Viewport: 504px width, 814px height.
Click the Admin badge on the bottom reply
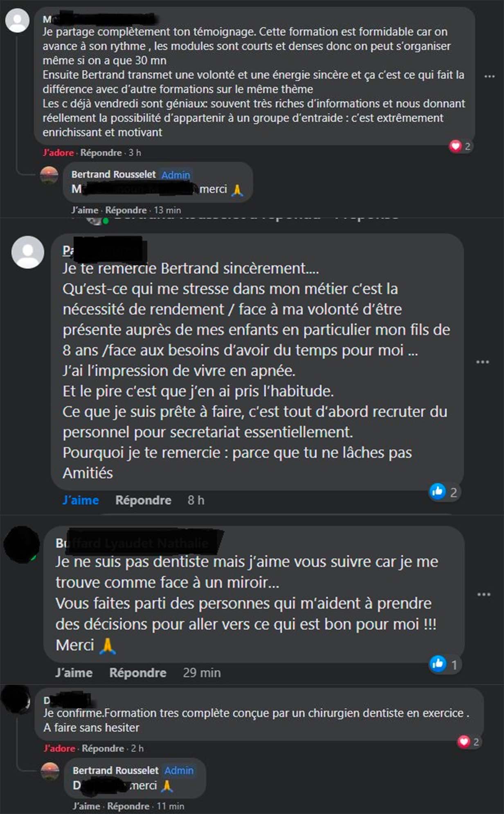(x=179, y=771)
